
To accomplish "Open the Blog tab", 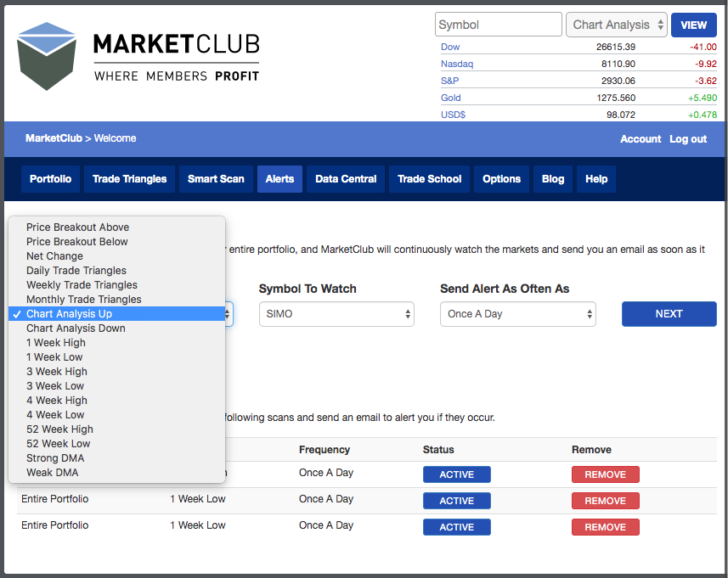I will click(553, 179).
